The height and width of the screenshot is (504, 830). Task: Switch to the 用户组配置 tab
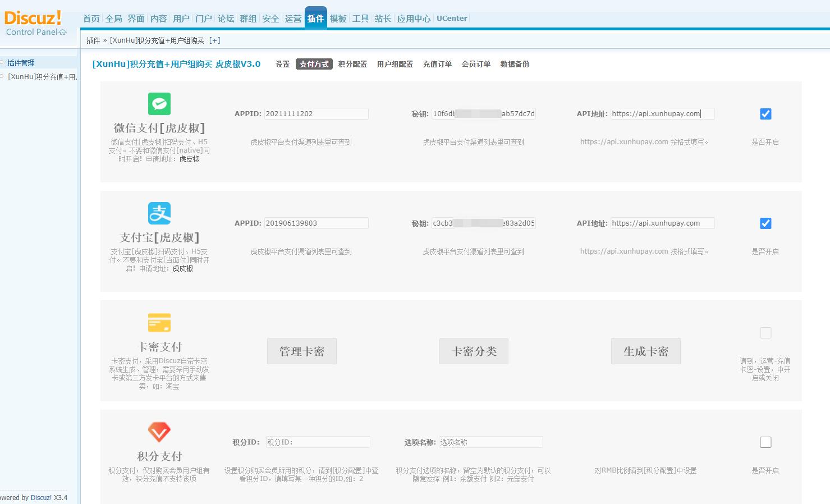pos(395,64)
